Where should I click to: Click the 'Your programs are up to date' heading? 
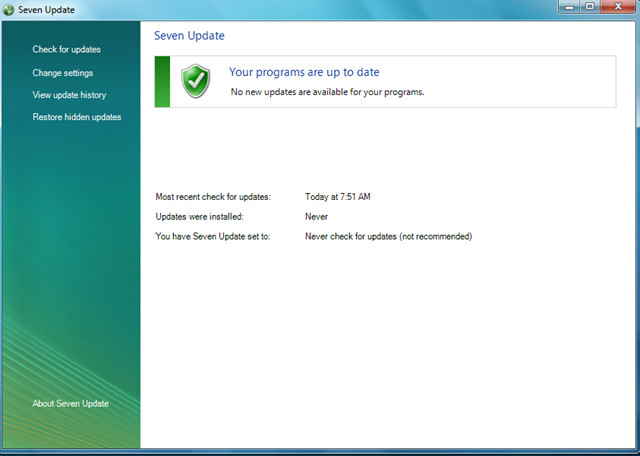(x=304, y=72)
